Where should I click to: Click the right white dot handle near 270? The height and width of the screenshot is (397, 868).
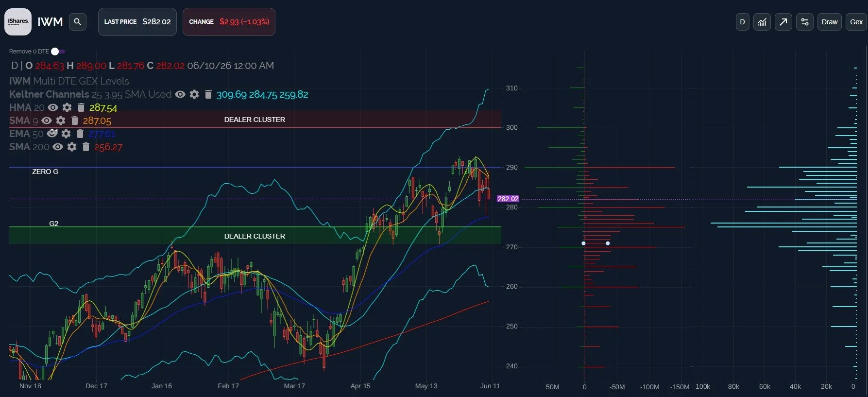[608, 243]
